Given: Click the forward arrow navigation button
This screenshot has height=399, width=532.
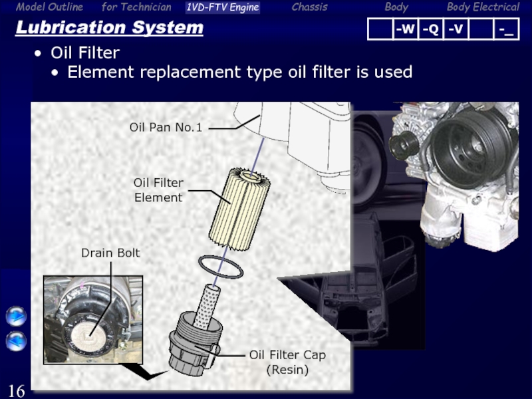Looking at the screenshot, I should (16, 317).
